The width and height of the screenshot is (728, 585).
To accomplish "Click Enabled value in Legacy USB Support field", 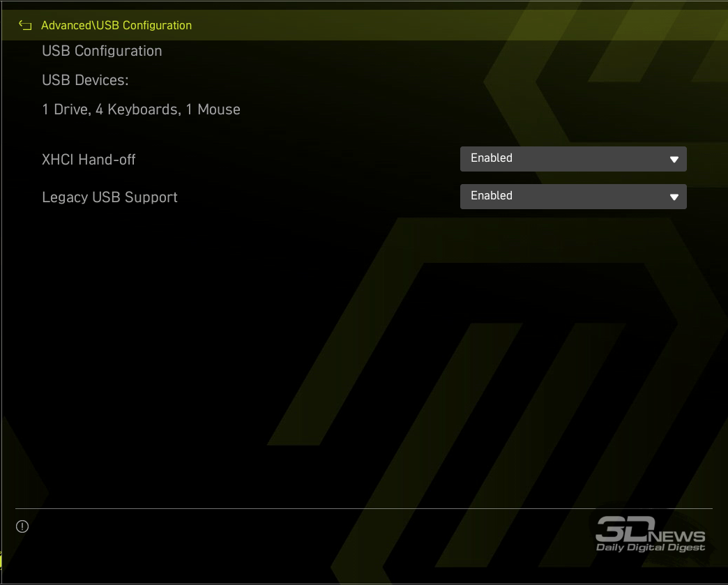I will 492,196.
